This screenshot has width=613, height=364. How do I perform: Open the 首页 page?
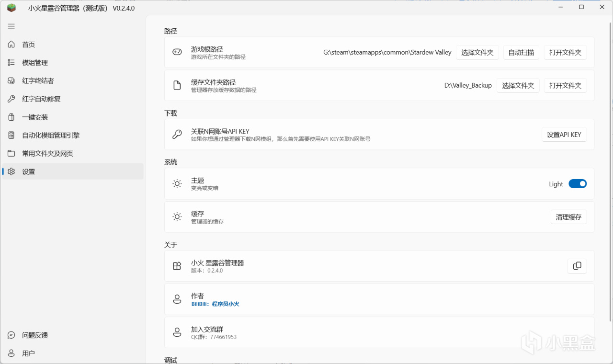point(72,45)
